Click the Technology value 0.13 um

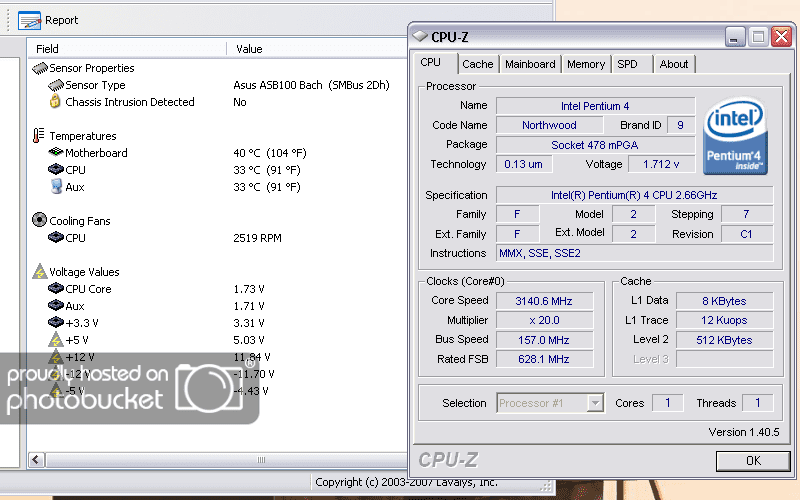[523, 164]
